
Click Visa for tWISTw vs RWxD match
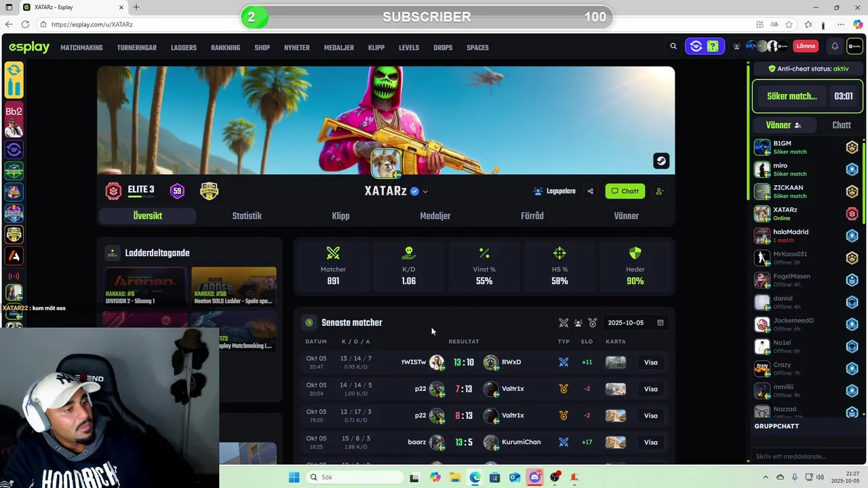tap(650, 363)
